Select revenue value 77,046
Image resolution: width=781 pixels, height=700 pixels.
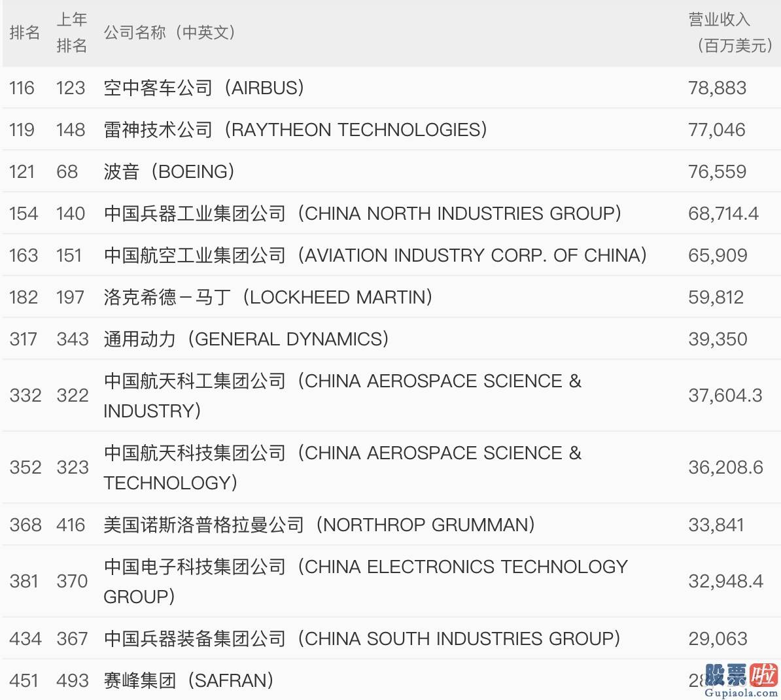[717, 130]
